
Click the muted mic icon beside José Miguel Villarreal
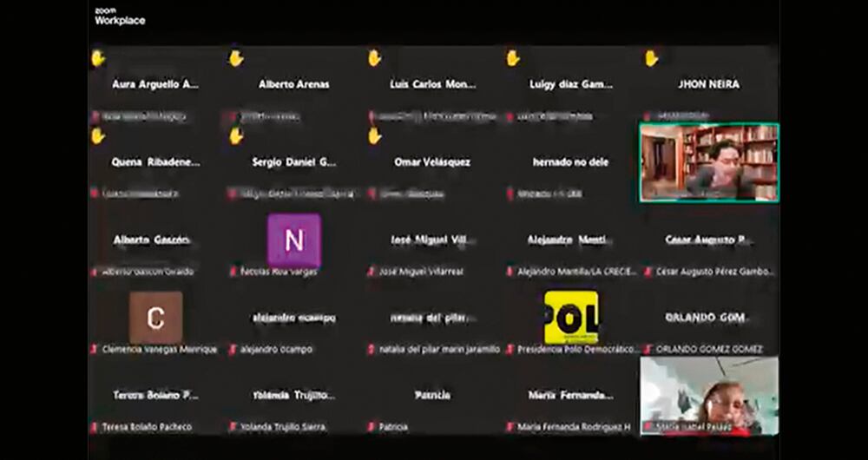pyautogui.click(x=372, y=272)
